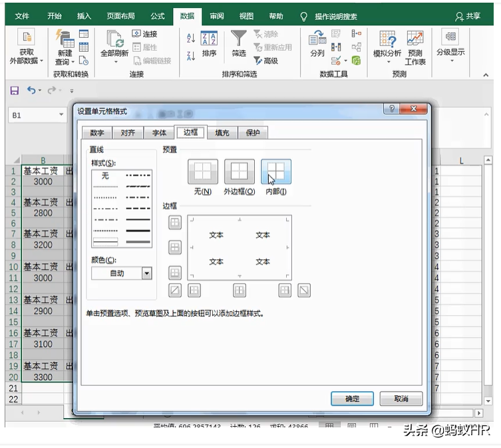Click the Save icon in quick access toolbar

(x=14, y=90)
